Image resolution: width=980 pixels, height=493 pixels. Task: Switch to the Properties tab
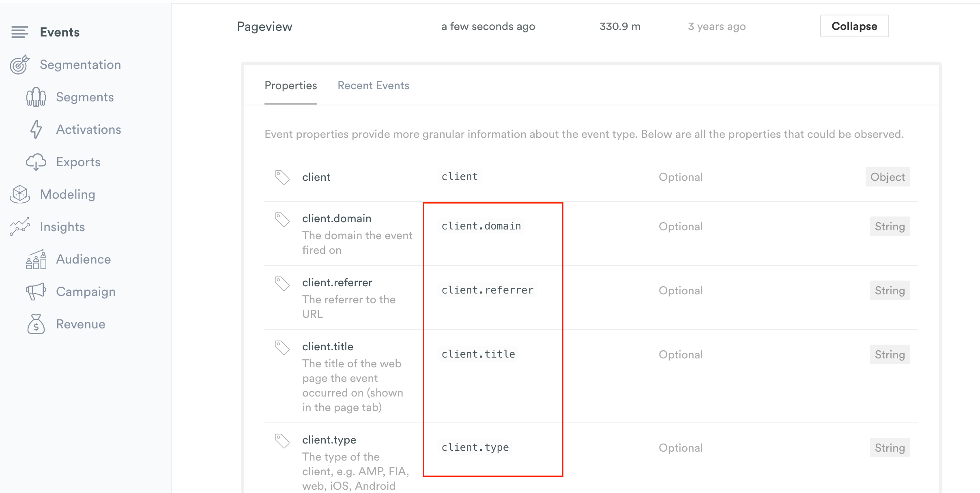291,86
